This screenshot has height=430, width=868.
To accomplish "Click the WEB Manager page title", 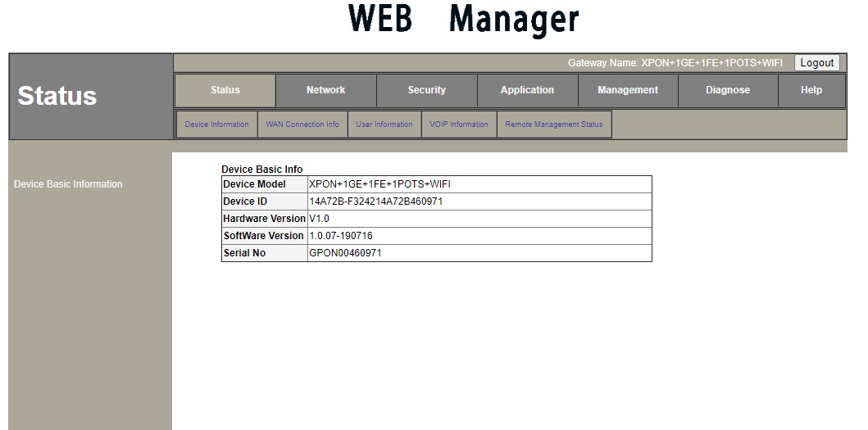I will click(463, 20).
